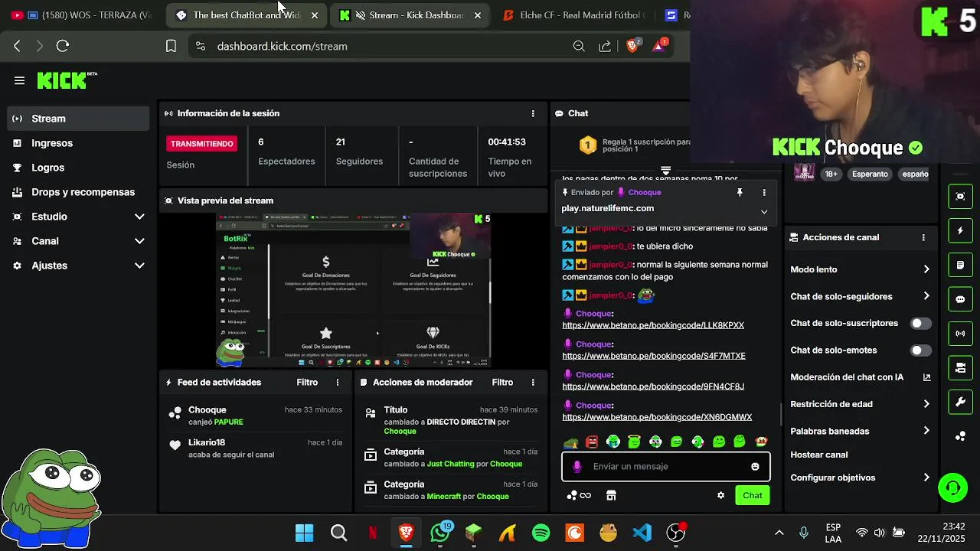The image size is (980, 551).
Task: Open Visual Studio Code from taskbar
Action: pos(642,533)
